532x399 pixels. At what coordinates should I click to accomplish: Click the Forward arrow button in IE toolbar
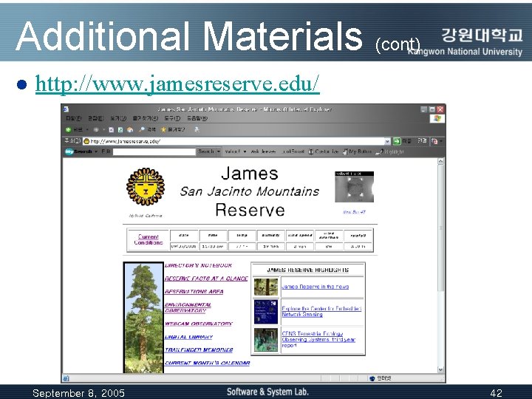coord(96,129)
